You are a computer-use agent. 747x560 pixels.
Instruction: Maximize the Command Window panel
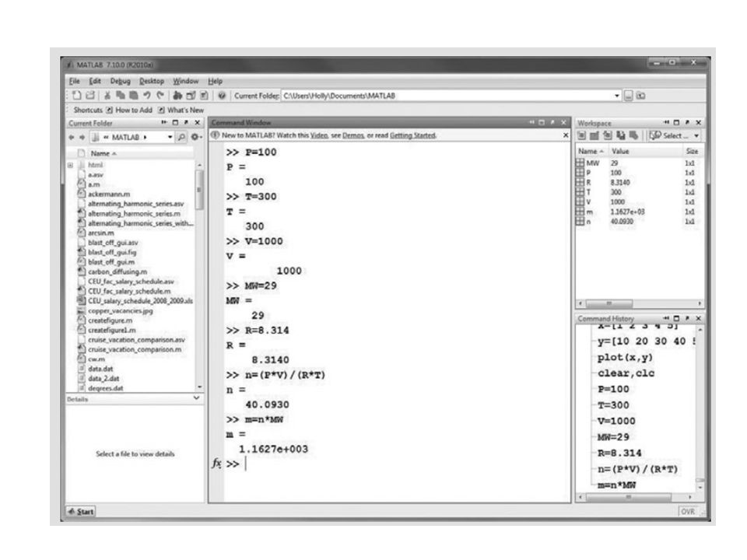542,122
